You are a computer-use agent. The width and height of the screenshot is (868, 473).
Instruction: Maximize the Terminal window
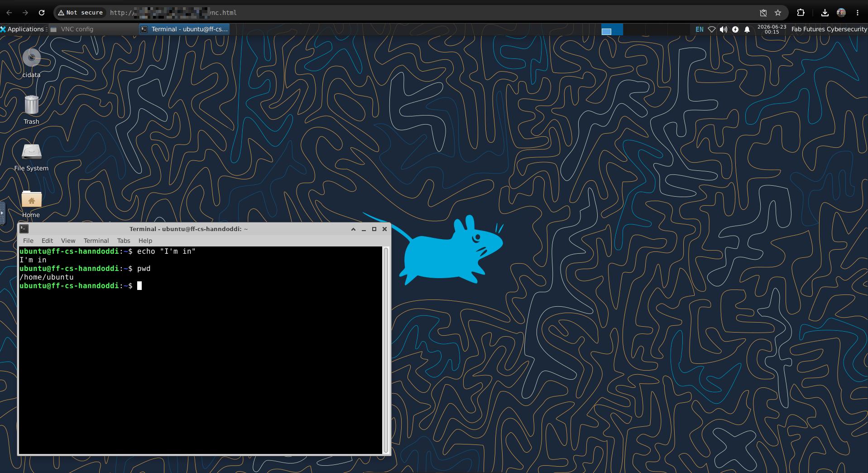[374, 229]
